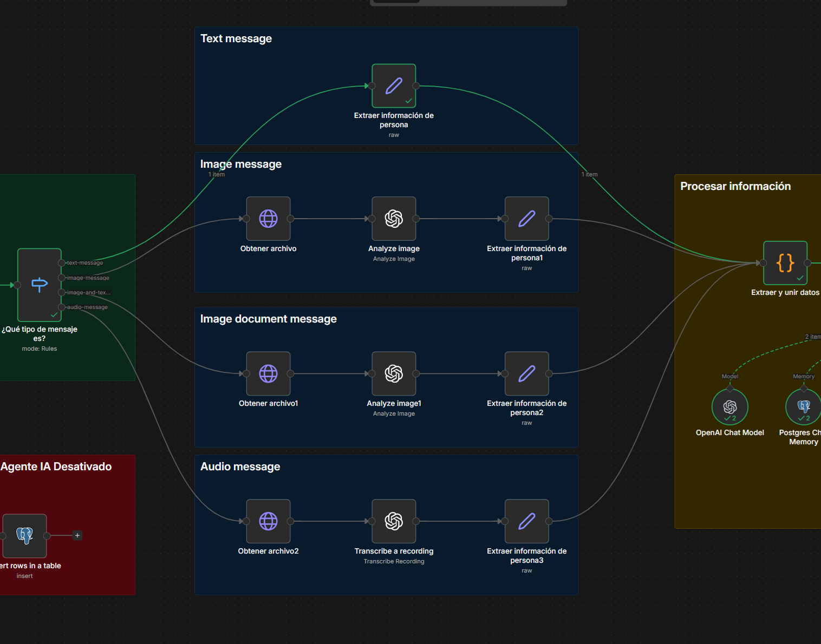The width and height of the screenshot is (821, 644).
Task: Click the 'Obtener archivo2' globe node
Action: tap(268, 521)
